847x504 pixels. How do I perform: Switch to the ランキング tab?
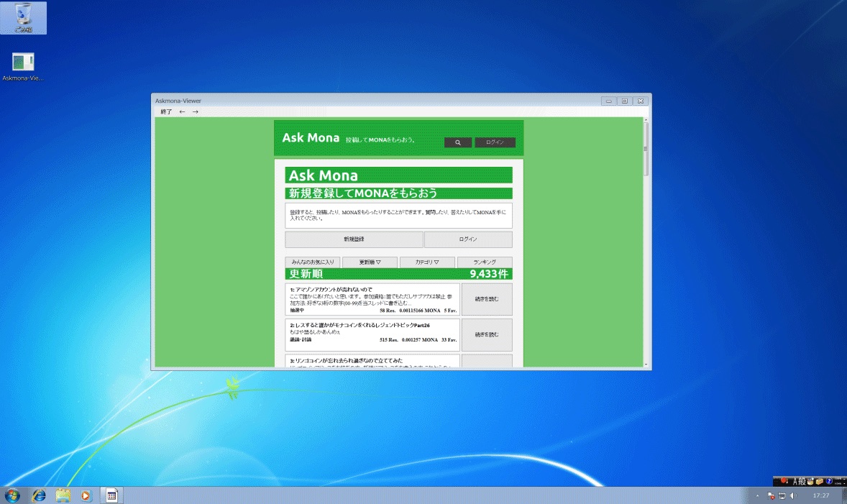tap(485, 262)
